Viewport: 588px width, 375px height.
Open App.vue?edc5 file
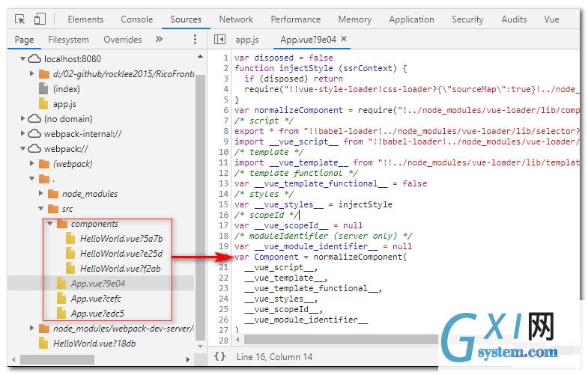coord(97,314)
